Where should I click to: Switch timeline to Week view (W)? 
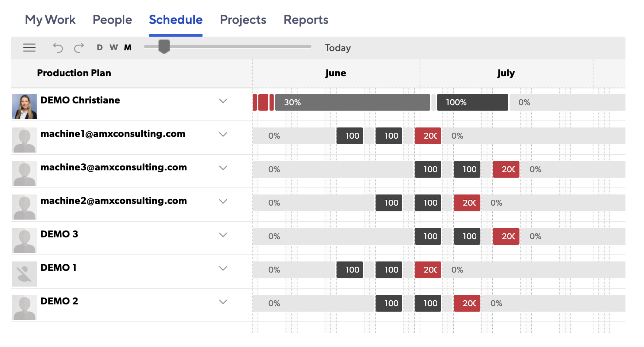(x=114, y=48)
